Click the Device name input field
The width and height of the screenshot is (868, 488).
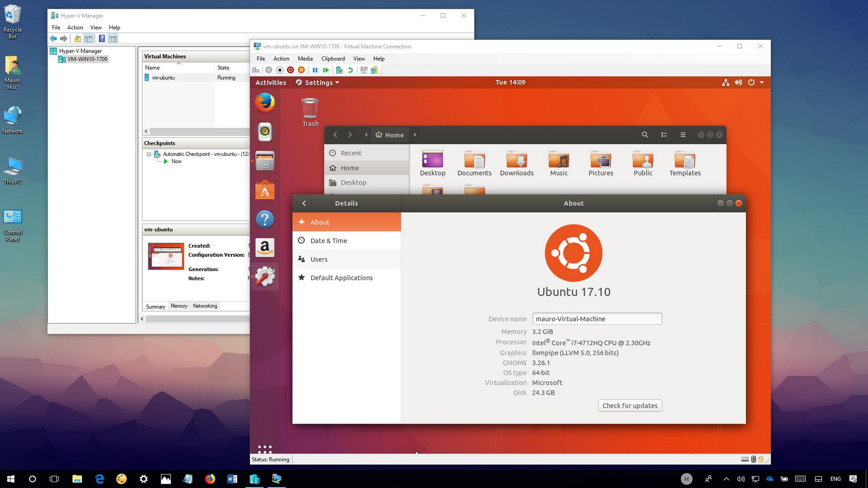pyautogui.click(x=596, y=318)
